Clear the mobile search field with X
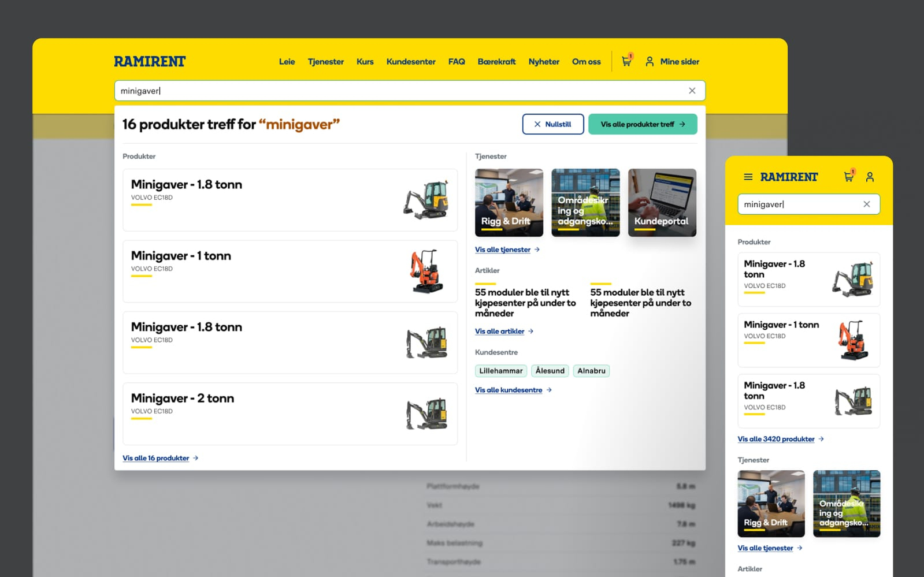Image resolution: width=924 pixels, height=577 pixels. 866,204
